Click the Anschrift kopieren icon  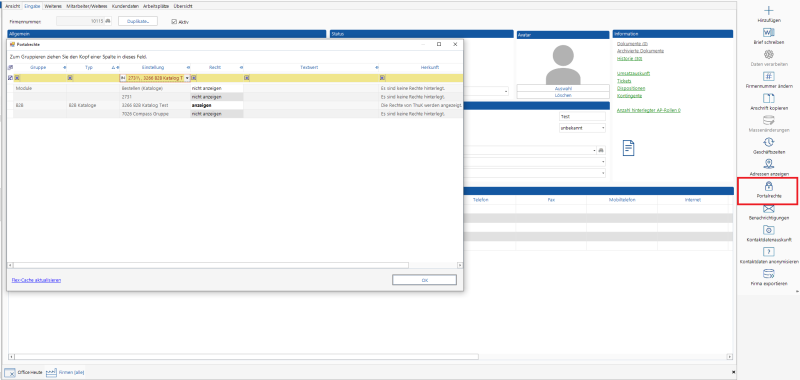click(769, 98)
